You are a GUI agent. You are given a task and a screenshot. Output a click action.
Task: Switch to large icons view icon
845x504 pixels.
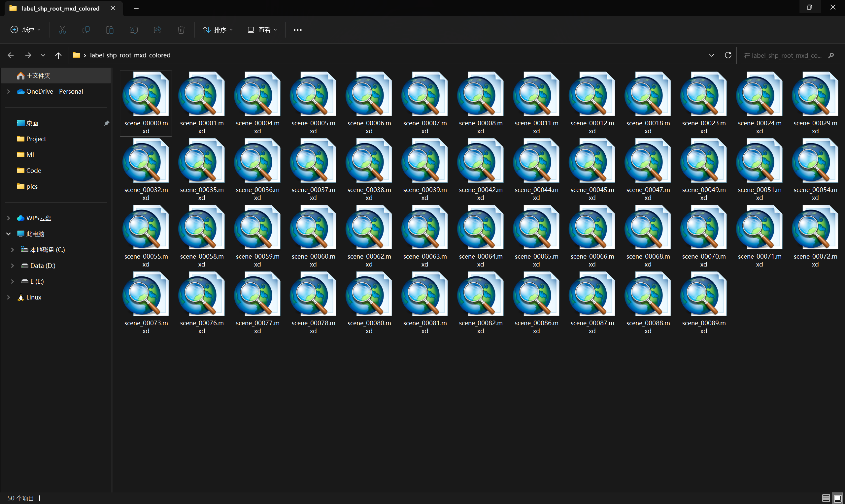[x=837, y=498]
